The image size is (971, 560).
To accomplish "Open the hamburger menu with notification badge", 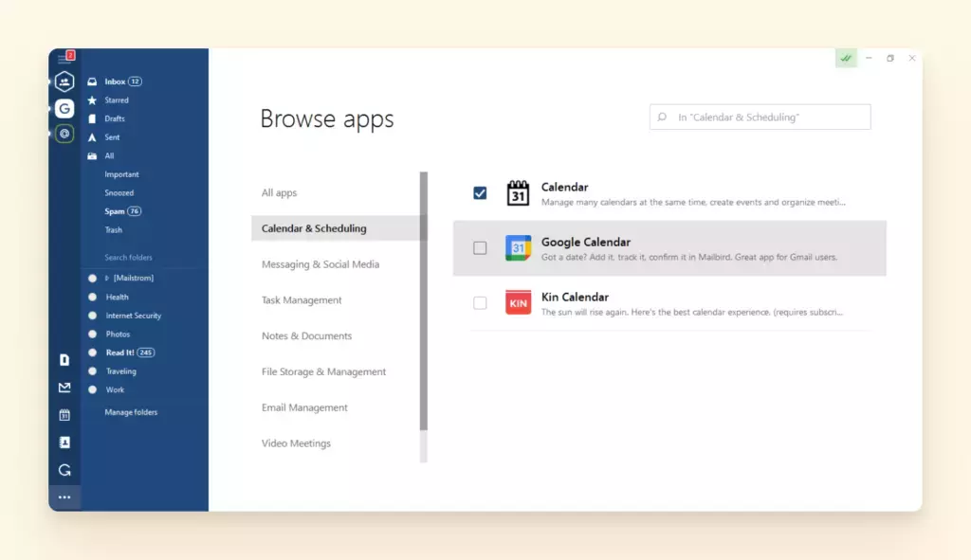I will click(65, 58).
